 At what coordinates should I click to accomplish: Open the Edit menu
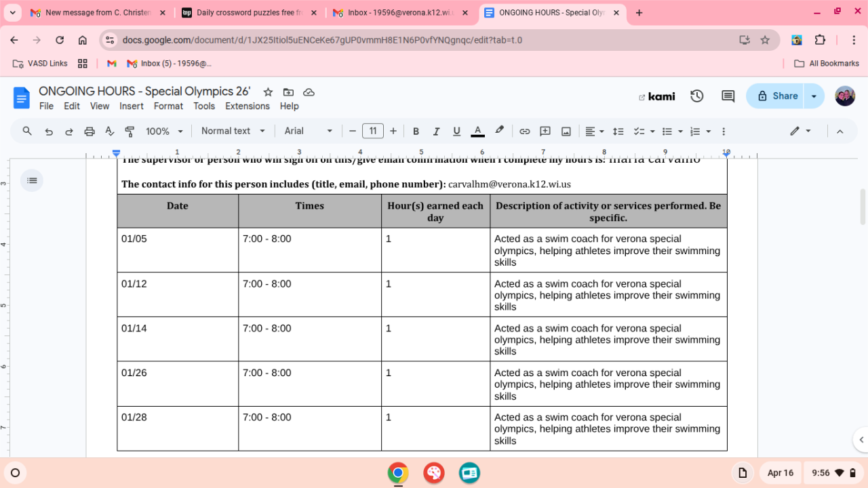pos(72,106)
